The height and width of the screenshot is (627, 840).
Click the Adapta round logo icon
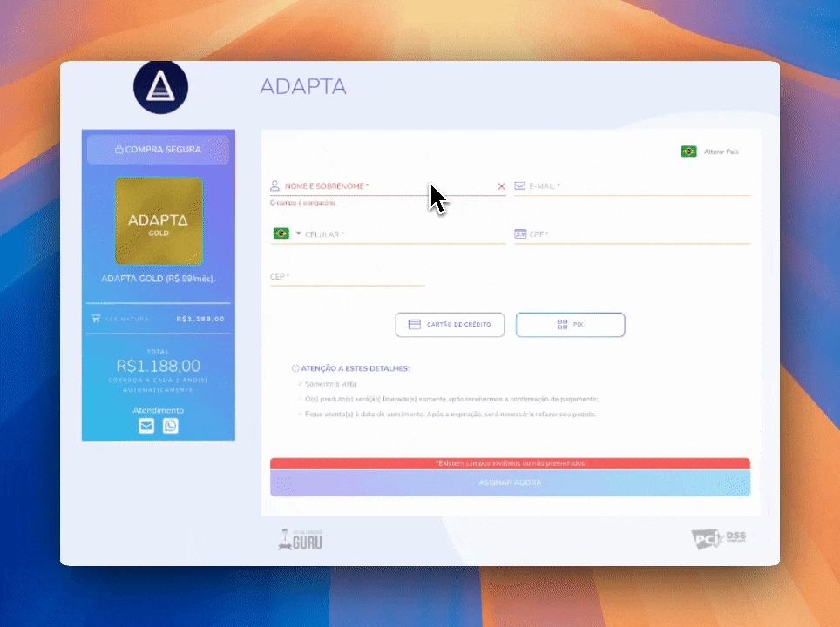point(160,87)
